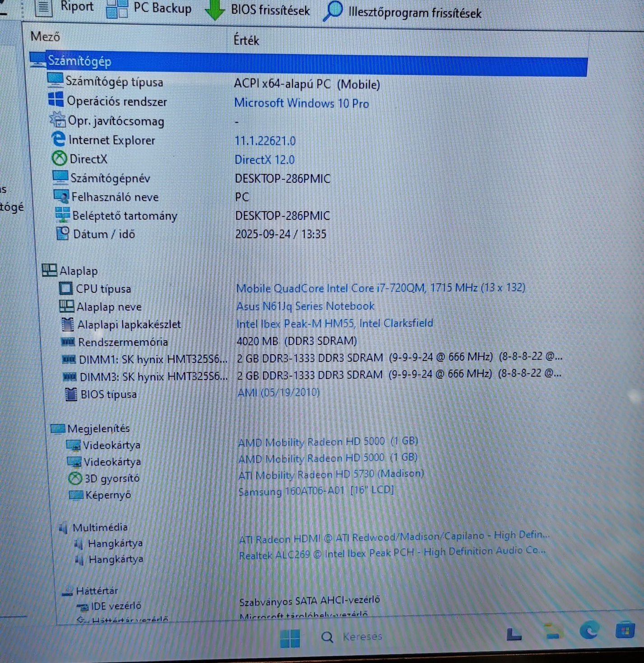Screen dimensions: 644x663
Task: Click the Keresés taskbar search box
Action: coord(353,637)
